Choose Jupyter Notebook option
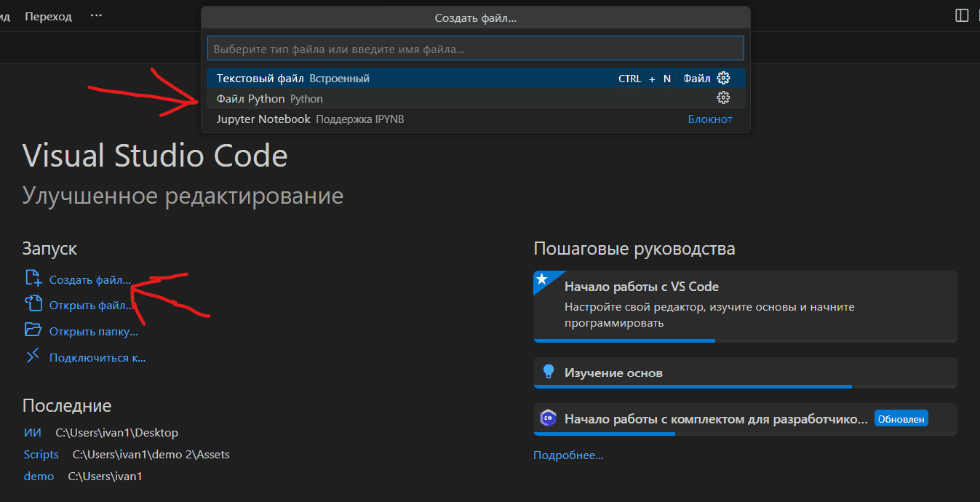Screen dimensions: 980x502 coord(475,119)
